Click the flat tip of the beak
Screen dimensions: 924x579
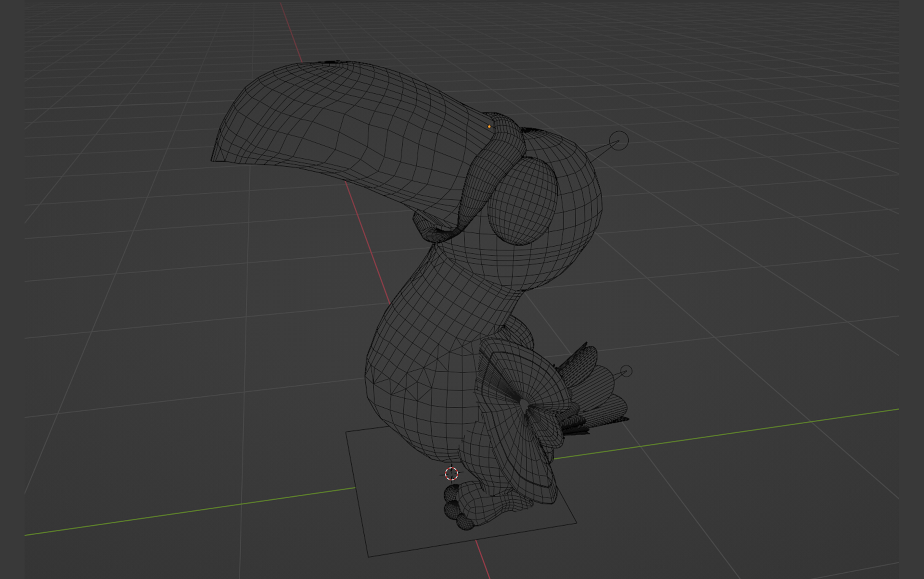217,144
